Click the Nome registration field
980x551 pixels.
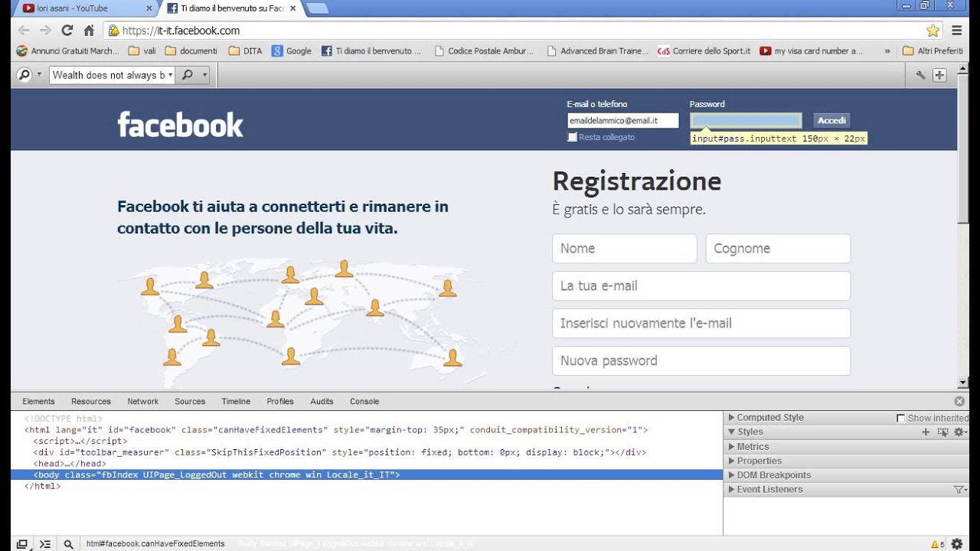625,248
